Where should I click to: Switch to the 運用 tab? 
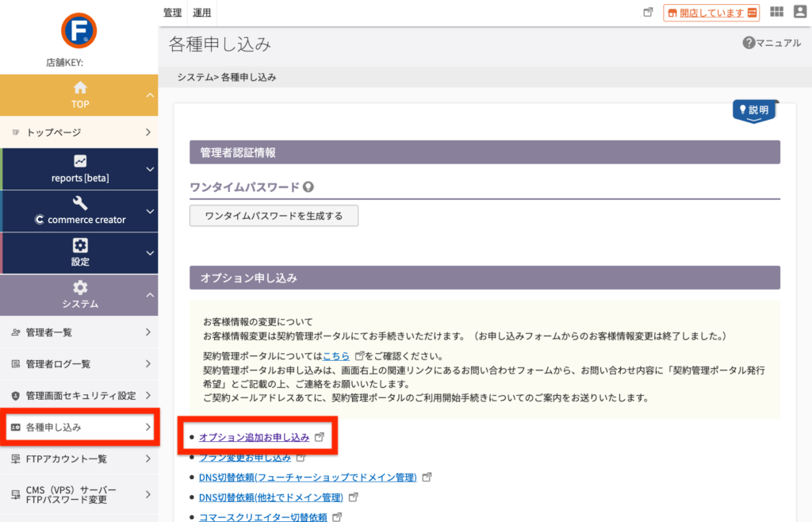click(201, 13)
